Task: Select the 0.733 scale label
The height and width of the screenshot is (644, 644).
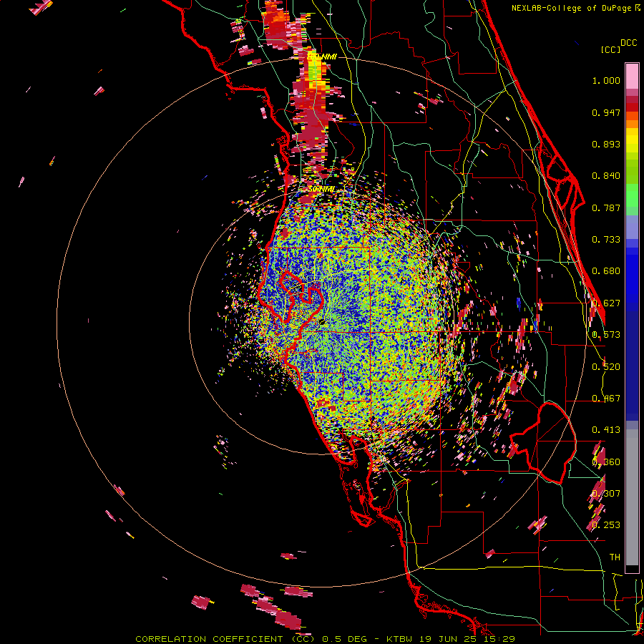Action: 606,240
